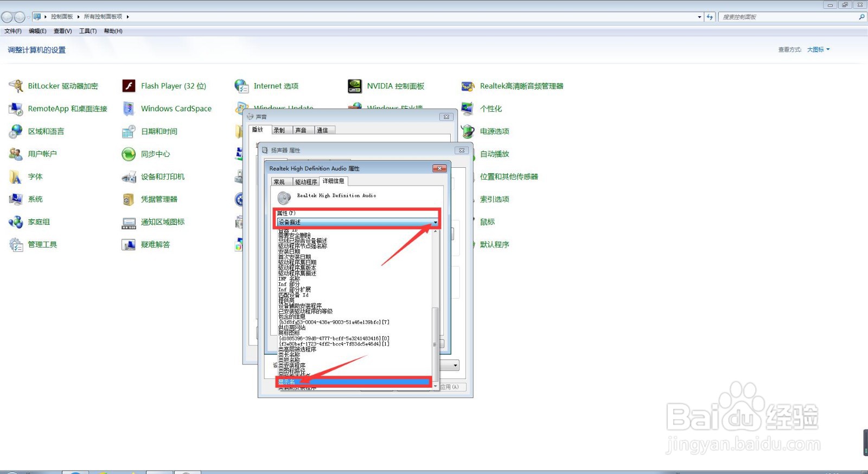
Task: Expand the address bar history dropdown
Action: point(699,17)
